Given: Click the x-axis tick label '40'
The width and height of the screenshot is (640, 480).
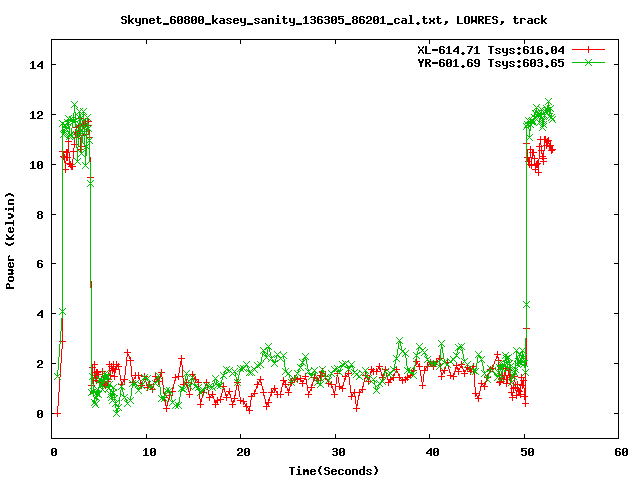Looking at the screenshot, I should pos(433,452).
